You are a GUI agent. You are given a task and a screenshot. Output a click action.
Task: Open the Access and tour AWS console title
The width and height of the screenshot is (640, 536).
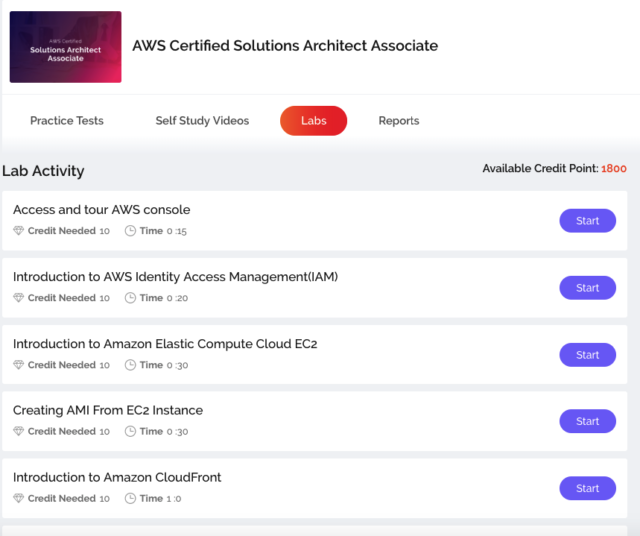click(102, 209)
